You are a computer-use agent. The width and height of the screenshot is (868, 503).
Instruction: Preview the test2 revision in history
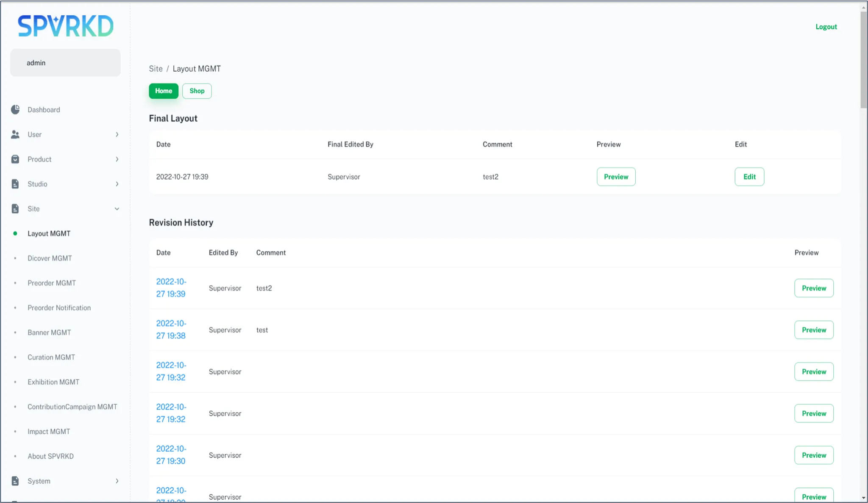[813, 288]
